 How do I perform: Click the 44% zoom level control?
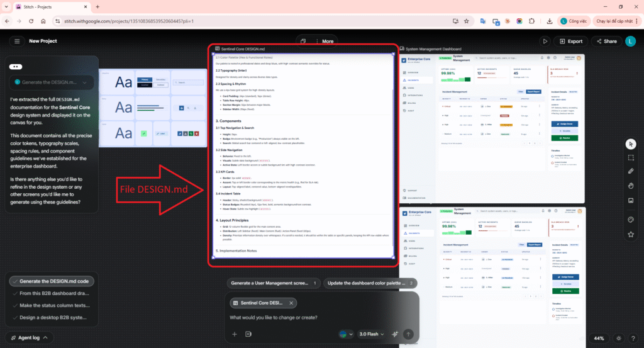[599, 338]
